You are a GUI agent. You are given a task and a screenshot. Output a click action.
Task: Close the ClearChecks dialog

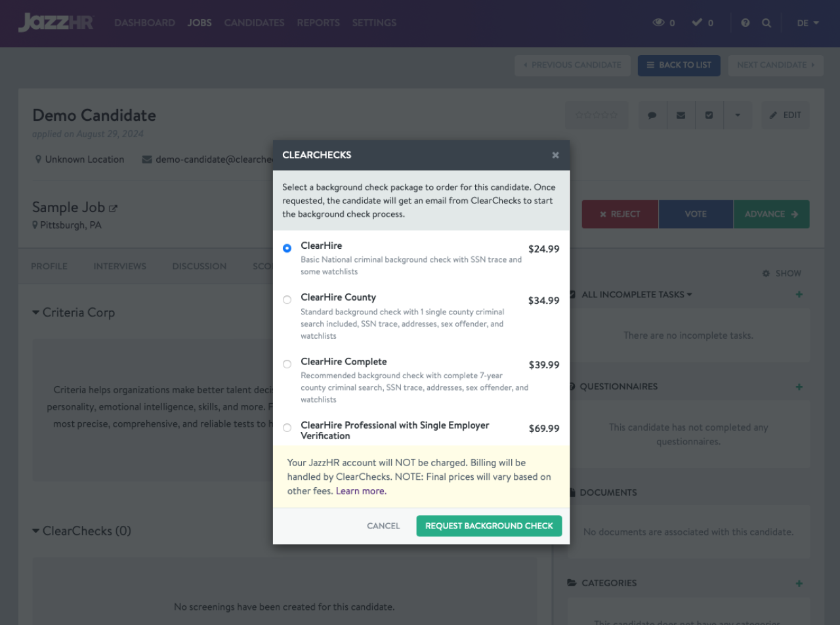[555, 156]
